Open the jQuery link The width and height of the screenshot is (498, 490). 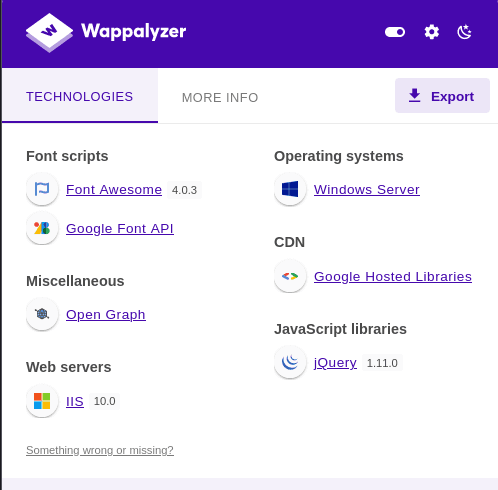pyautogui.click(x=335, y=363)
